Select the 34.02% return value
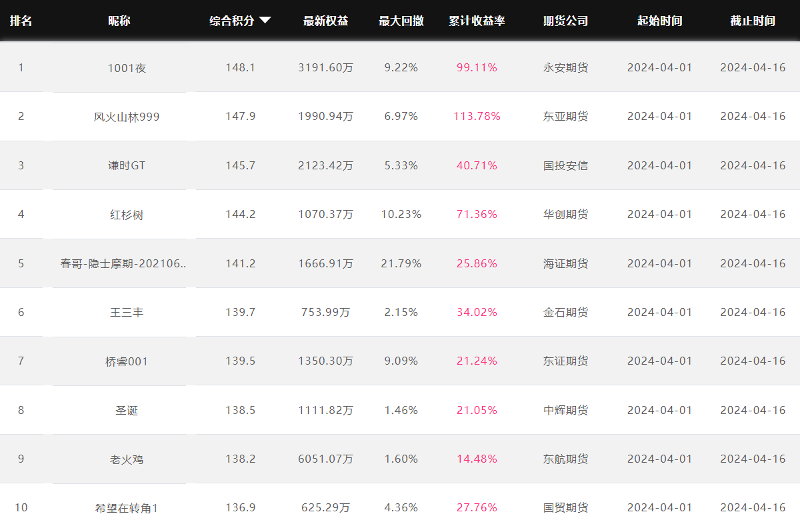The image size is (800, 532). (477, 312)
